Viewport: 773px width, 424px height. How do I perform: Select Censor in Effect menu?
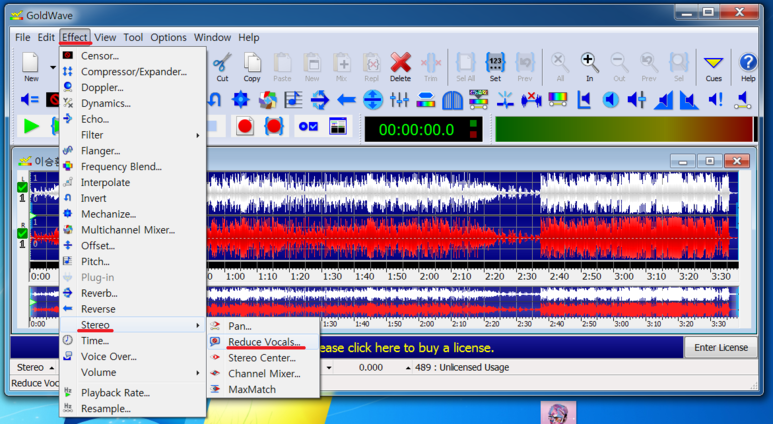[x=133, y=56]
